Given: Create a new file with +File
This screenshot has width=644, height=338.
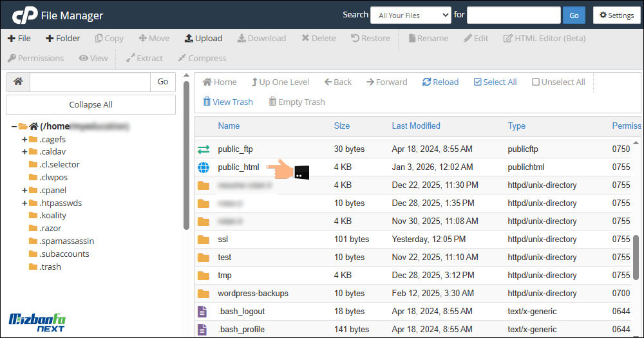Looking at the screenshot, I should tap(19, 38).
